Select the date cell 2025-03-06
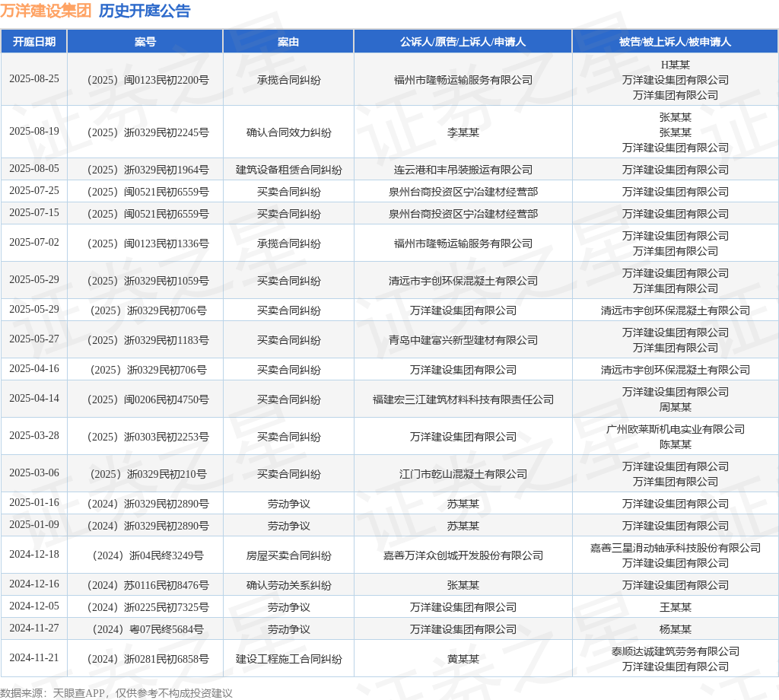This screenshot has height=700, width=779. [34, 473]
